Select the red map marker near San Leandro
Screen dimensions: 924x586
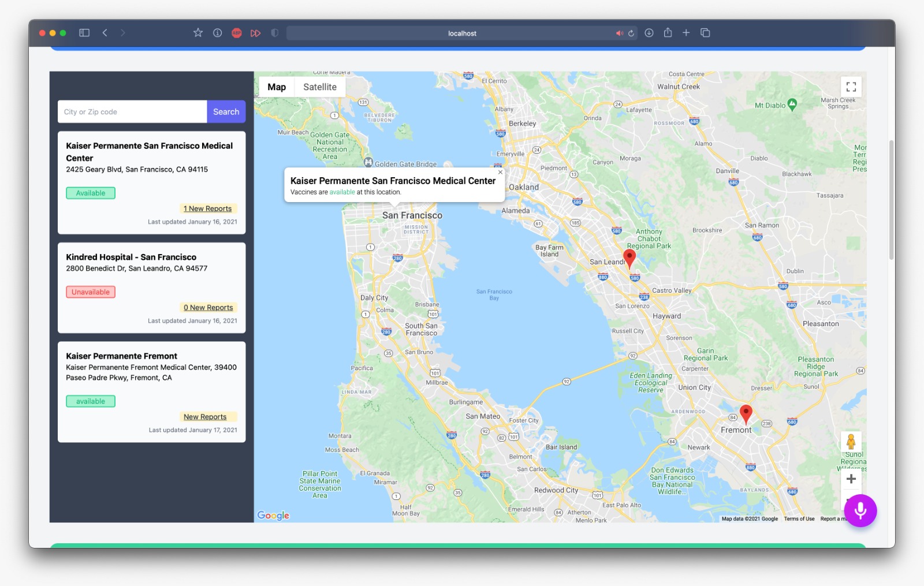pos(629,259)
